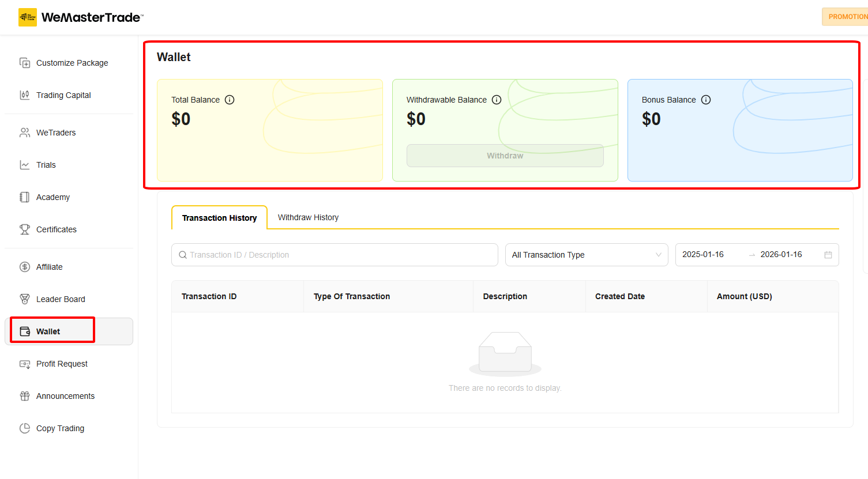Open the Academy section icon
Image resolution: width=868 pixels, height=479 pixels.
[x=24, y=197]
